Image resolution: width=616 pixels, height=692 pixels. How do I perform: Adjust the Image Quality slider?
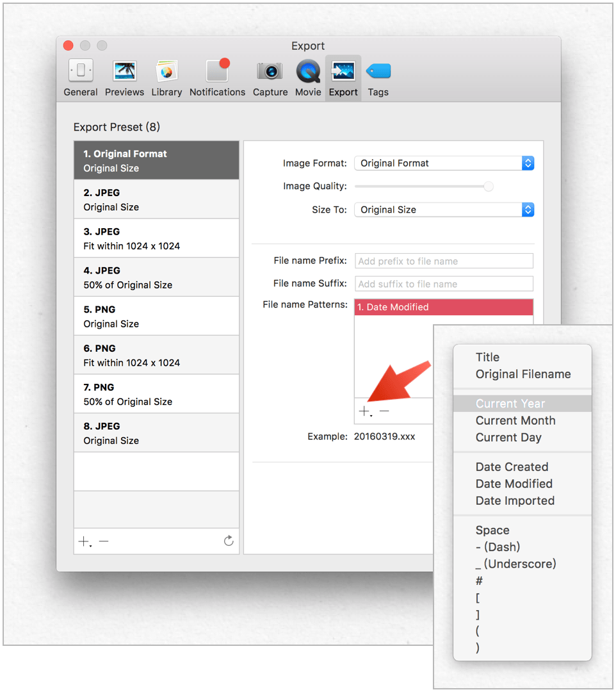pos(488,186)
